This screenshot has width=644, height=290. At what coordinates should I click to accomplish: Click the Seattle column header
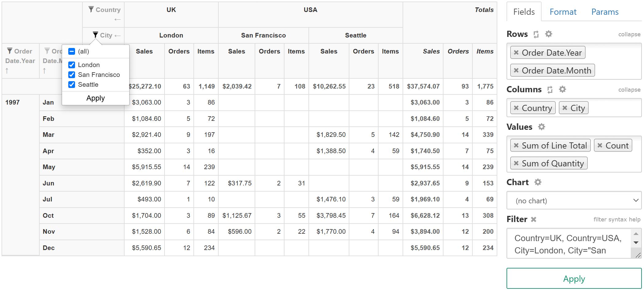(x=356, y=35)
